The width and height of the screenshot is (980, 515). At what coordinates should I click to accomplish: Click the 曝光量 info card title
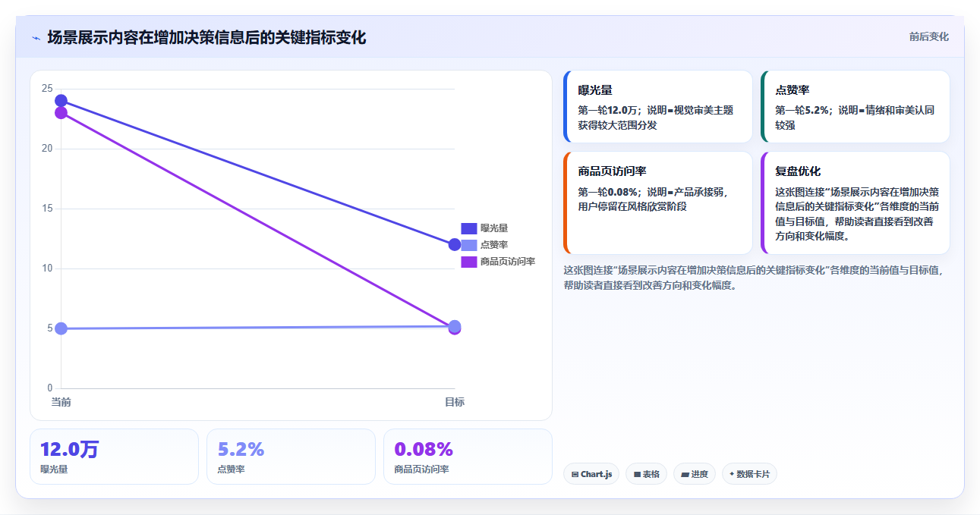click(595, 90)
